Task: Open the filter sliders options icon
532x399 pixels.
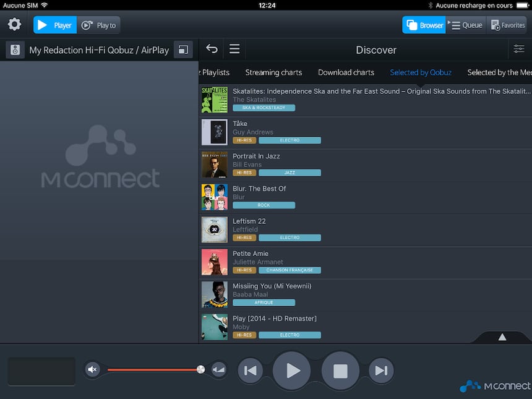Action: point(519,49)
